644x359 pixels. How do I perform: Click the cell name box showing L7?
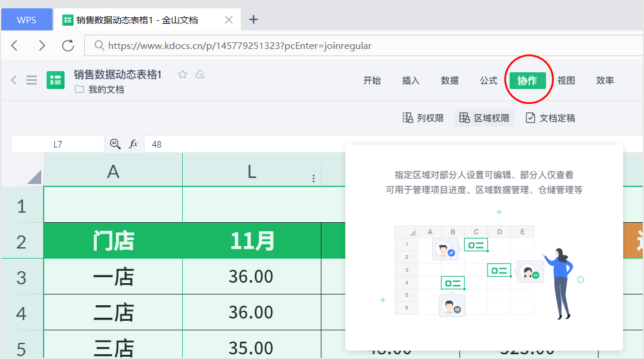click(x=57, y=144)
